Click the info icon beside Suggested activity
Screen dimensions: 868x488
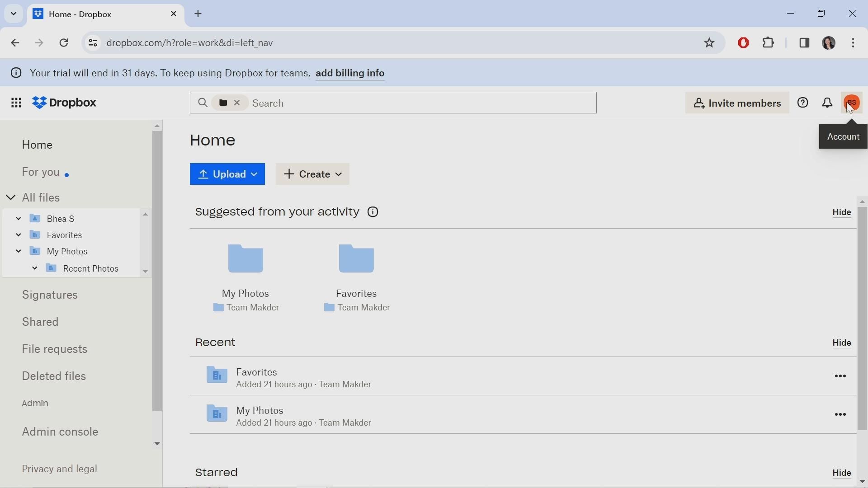click(x=373, y=212)
